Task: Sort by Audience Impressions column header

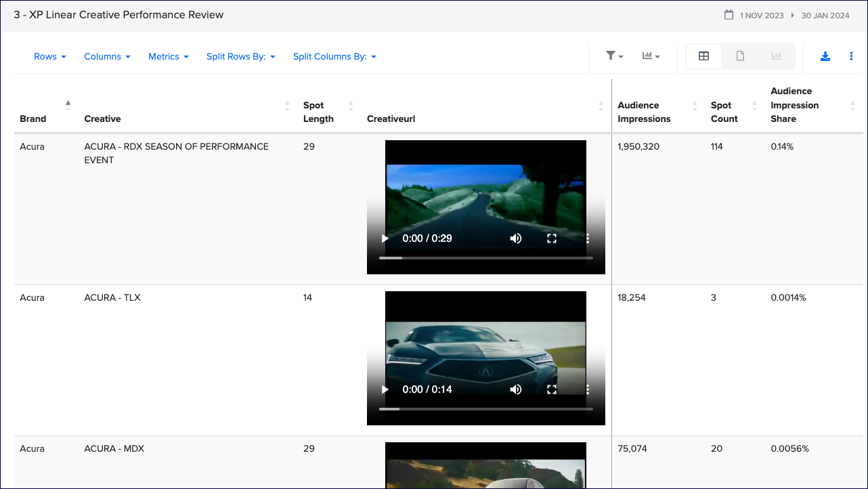Action: [x=644, y=112]
